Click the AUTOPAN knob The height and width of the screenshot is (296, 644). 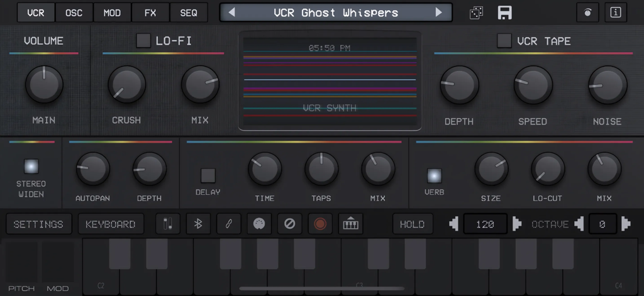[x=93, y=168]
